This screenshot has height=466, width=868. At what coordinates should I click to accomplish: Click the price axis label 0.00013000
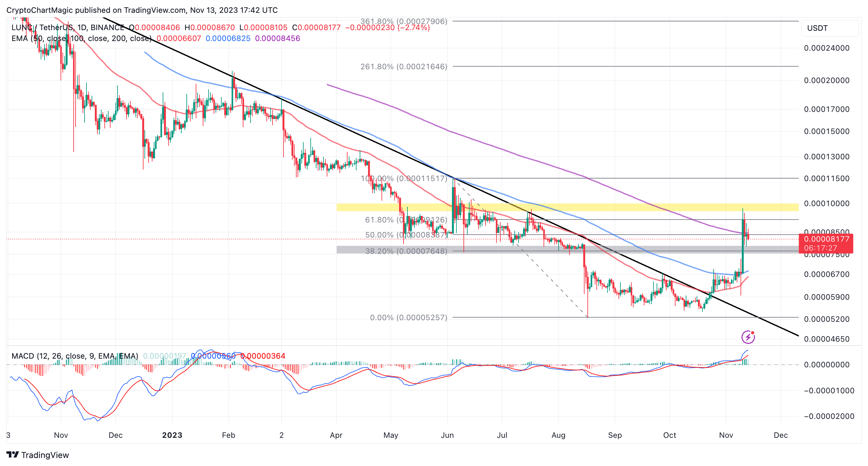[826, 156]
